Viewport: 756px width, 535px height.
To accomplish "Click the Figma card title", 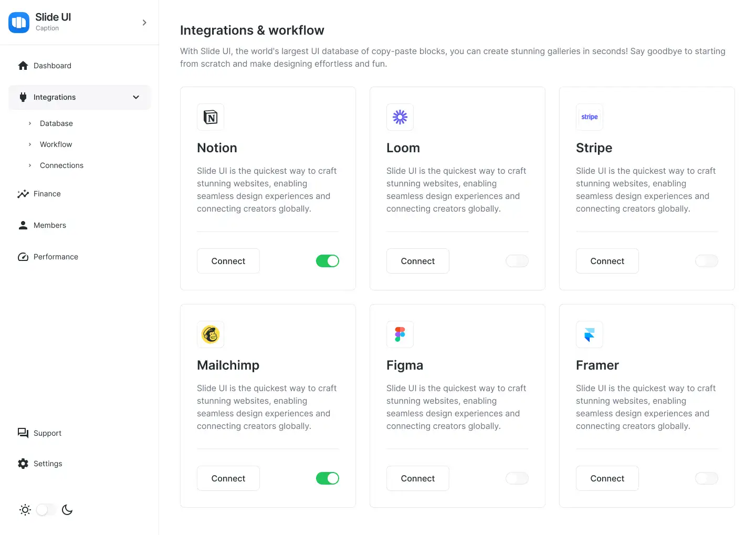I will [405, 365].
